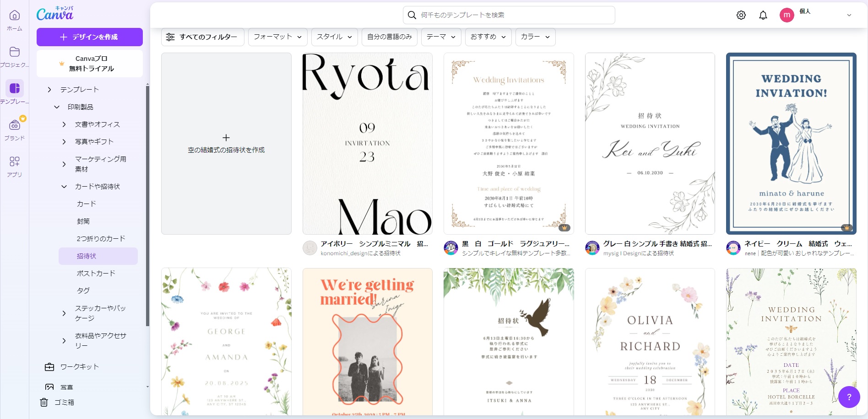Image resolution: width=868 pixels, height=419 pixels.
Task: Expand the account switcher chevron
Action: coord(849,15)
